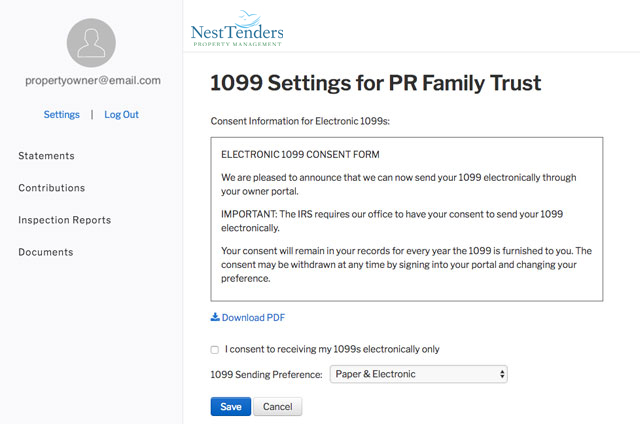Click the Nest Tenders logo
Image resolution: width=640 pixels, height=424 pixels.
point(236,24)
